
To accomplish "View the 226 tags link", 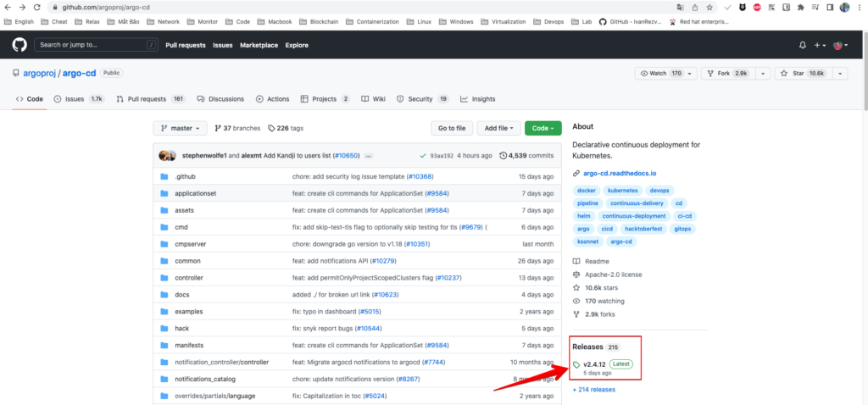I will click(x=286, y=128).
